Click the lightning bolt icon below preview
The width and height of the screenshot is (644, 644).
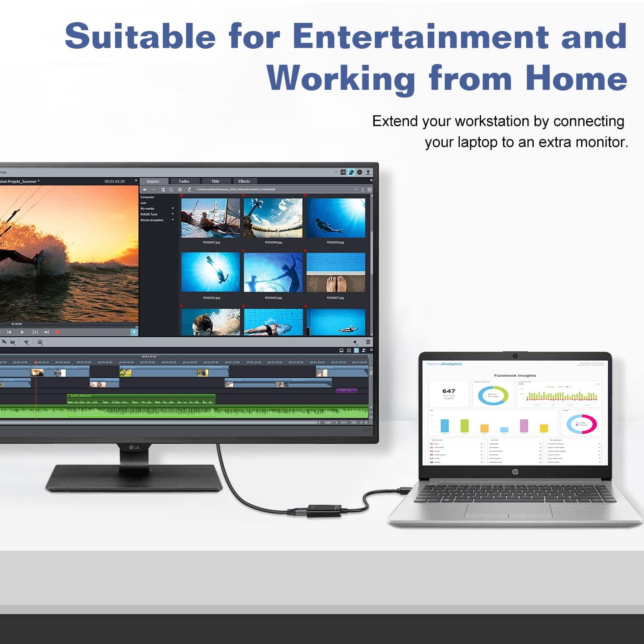(x=134, y=332)
